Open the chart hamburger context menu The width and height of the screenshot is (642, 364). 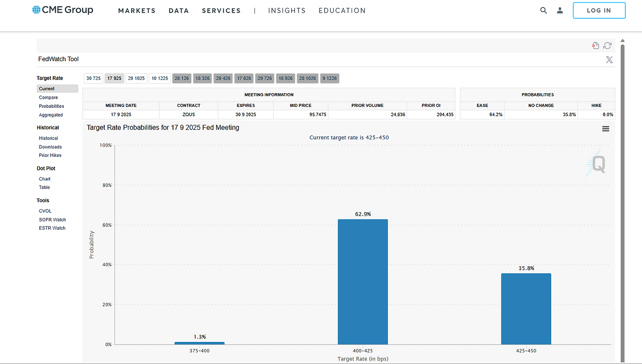pyautogui.click(x=606, y=129)
